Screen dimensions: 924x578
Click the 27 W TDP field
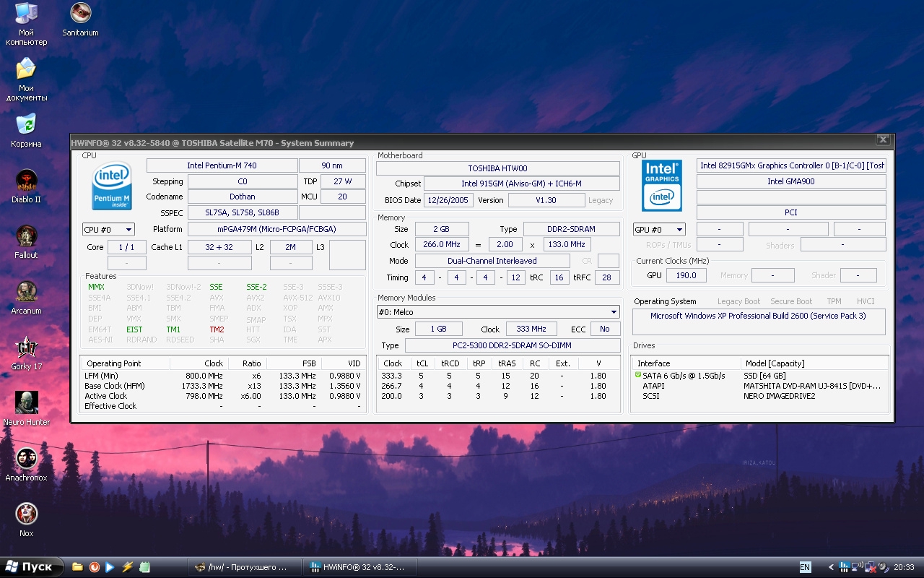pyautogui.click(x=343, y=181)
